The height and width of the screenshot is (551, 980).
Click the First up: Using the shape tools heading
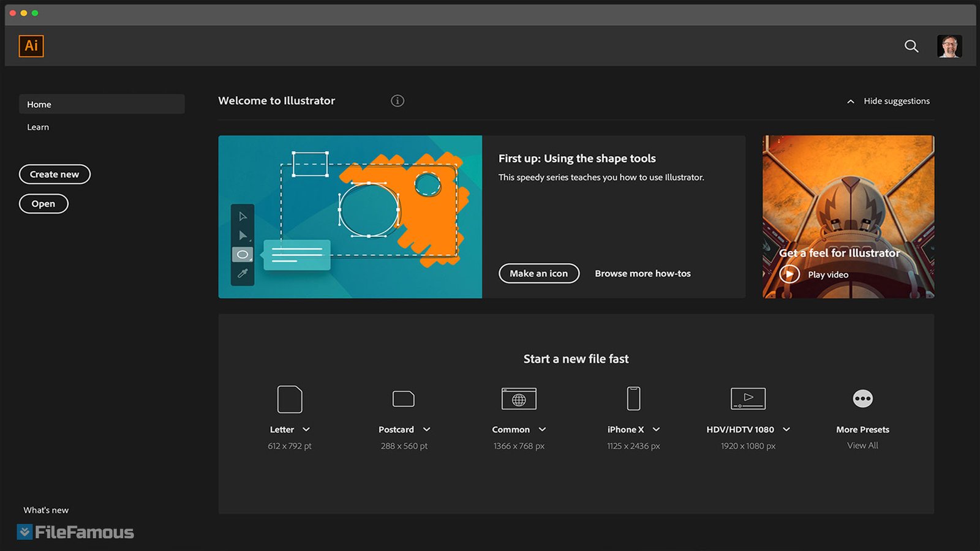[577, 158]
